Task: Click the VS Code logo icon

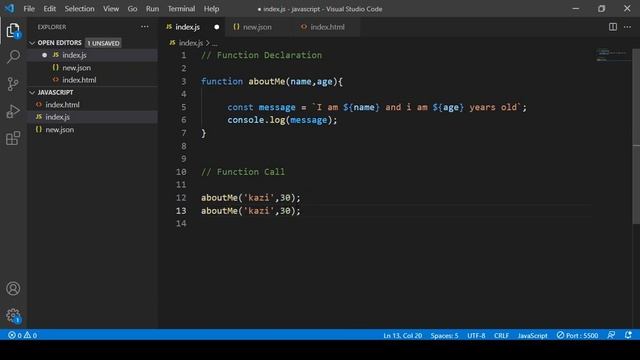Action: pyautogui.click(x=9, y=8)
